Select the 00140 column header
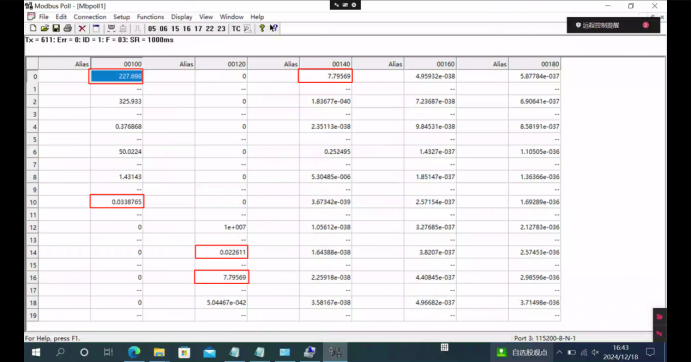 [x=325, y=64]
